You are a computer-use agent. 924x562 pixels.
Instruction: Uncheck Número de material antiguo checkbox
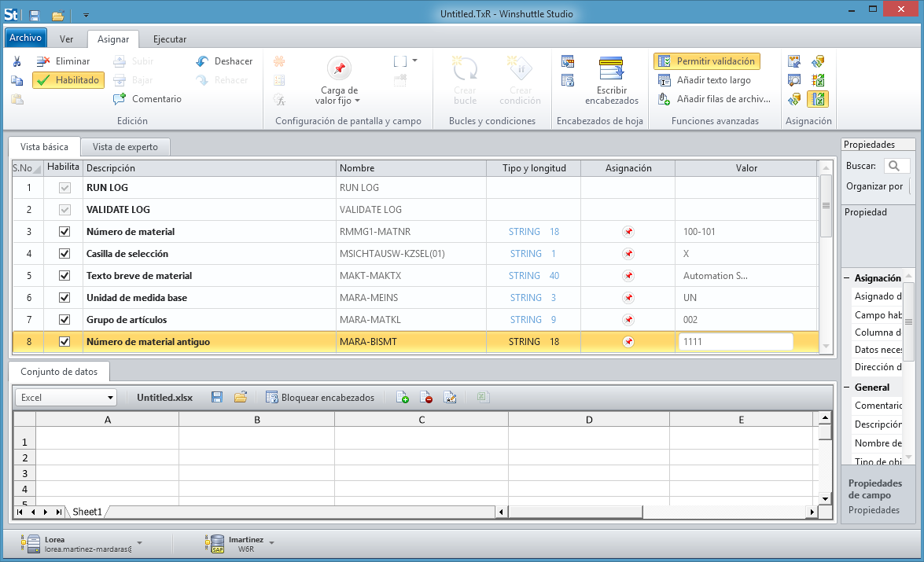tap(64, 342)
